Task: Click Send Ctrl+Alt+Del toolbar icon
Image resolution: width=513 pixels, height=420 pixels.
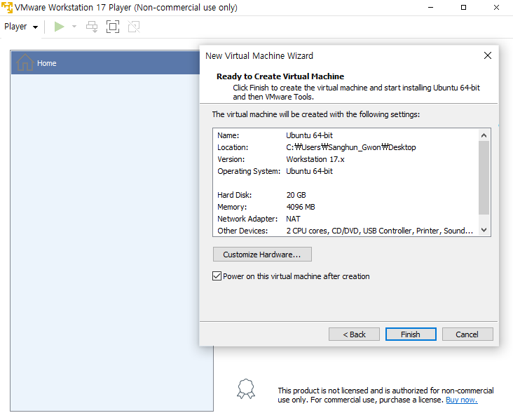Action: tap(92, 27)
